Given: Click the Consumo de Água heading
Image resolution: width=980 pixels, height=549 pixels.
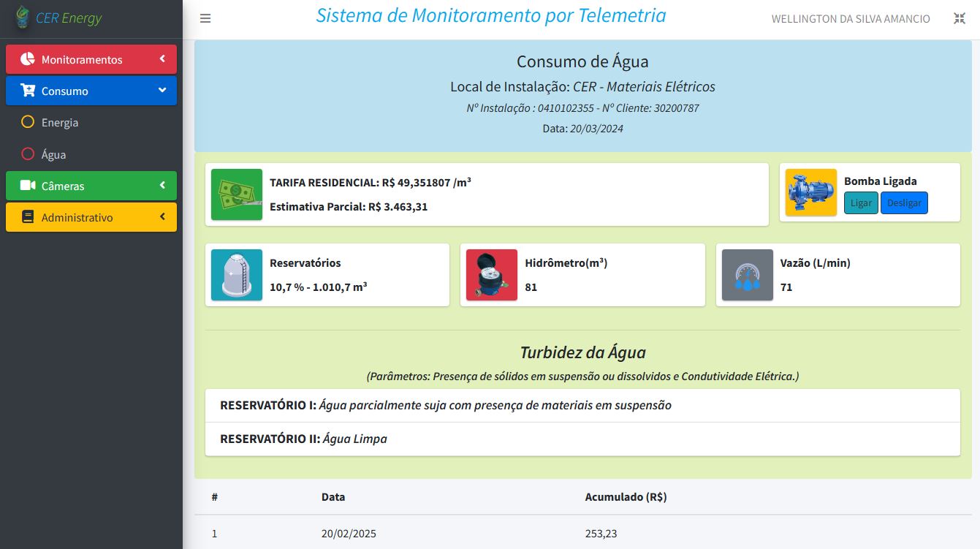Looking at the screenshot, I should click(x=582, y=61).
